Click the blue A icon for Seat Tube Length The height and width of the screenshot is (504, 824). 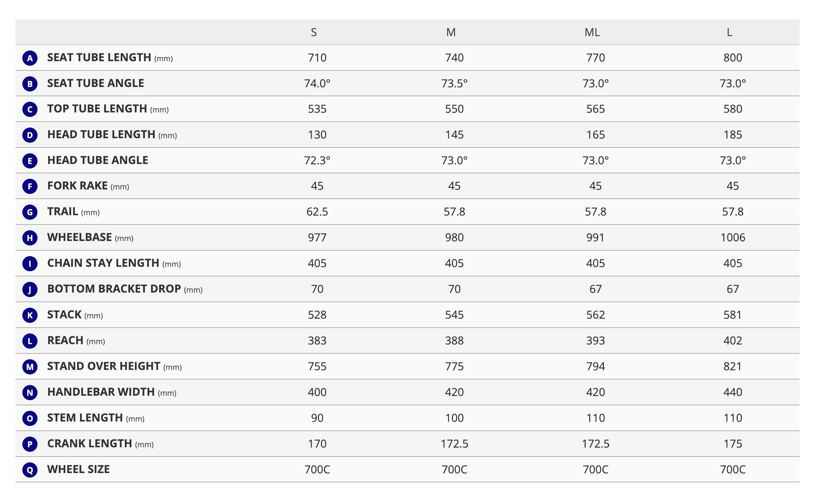point(30,58)
